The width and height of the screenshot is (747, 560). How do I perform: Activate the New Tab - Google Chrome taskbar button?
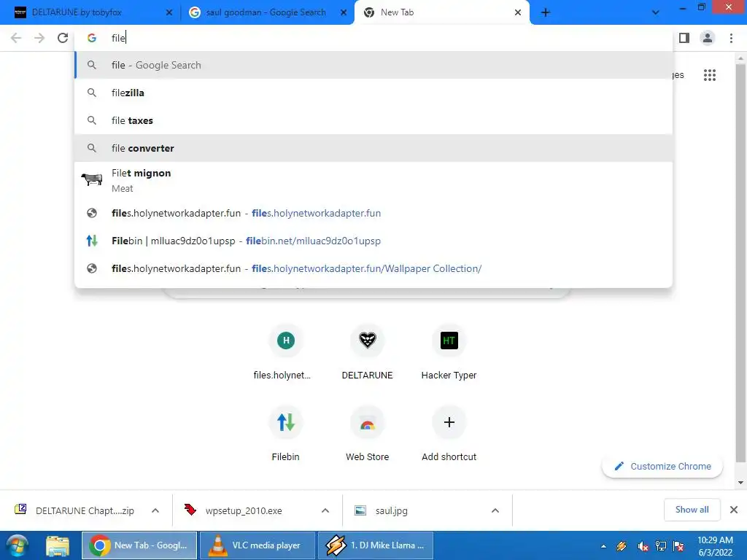(x=139, y=545)
